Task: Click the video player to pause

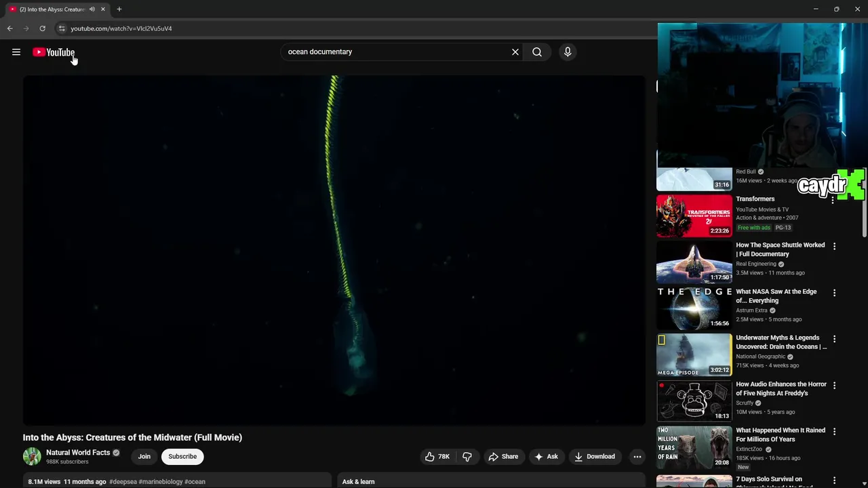Action: 334,250
